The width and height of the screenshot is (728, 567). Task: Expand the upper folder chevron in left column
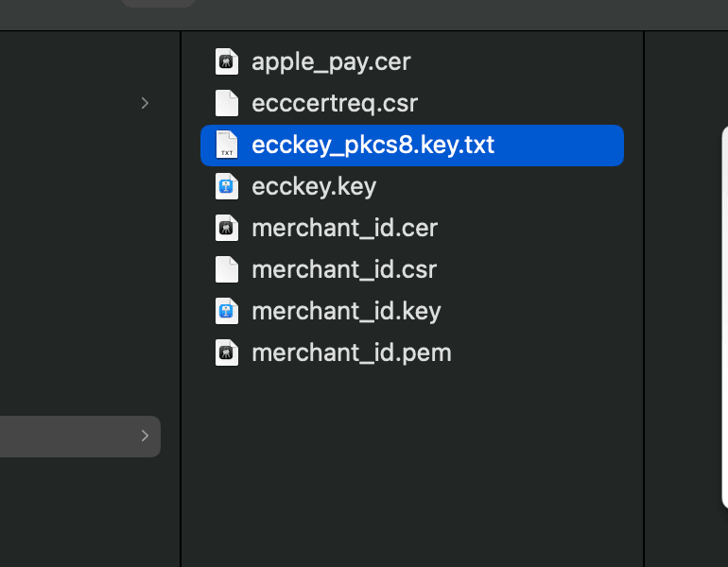point(145,103)
